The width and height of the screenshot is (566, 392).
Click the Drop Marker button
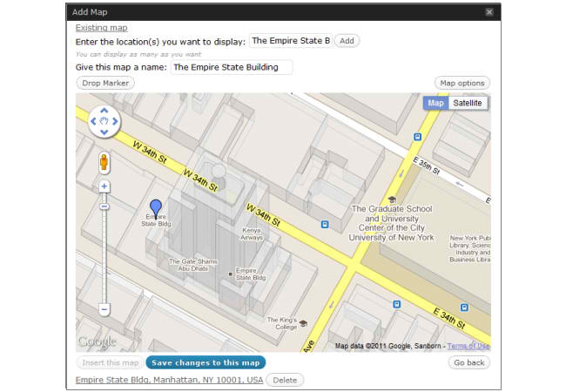click(105, 83)
